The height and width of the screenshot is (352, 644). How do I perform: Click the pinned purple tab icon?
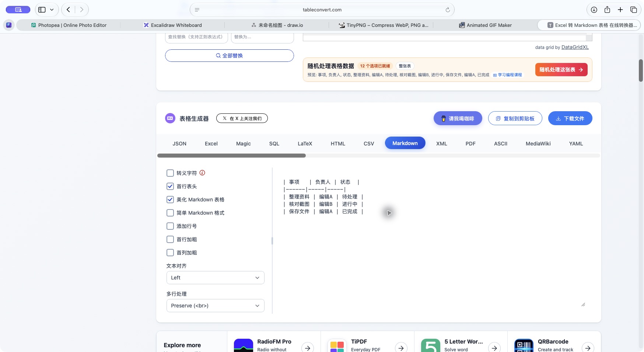(9, 25)
